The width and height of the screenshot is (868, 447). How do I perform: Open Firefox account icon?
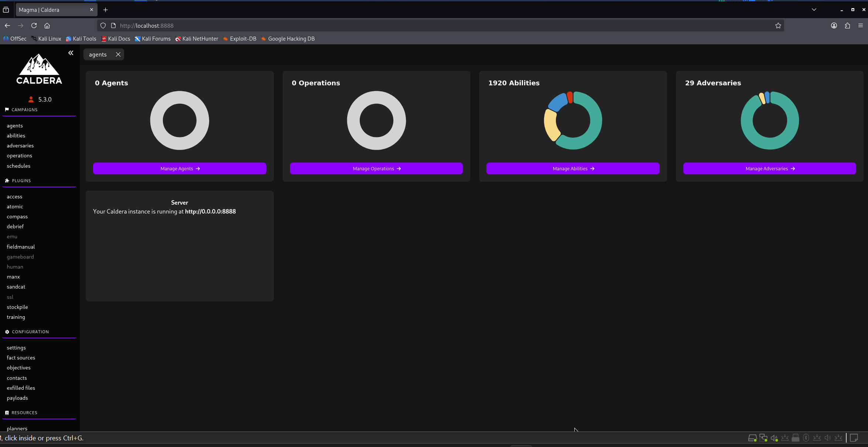coord(834,25)
